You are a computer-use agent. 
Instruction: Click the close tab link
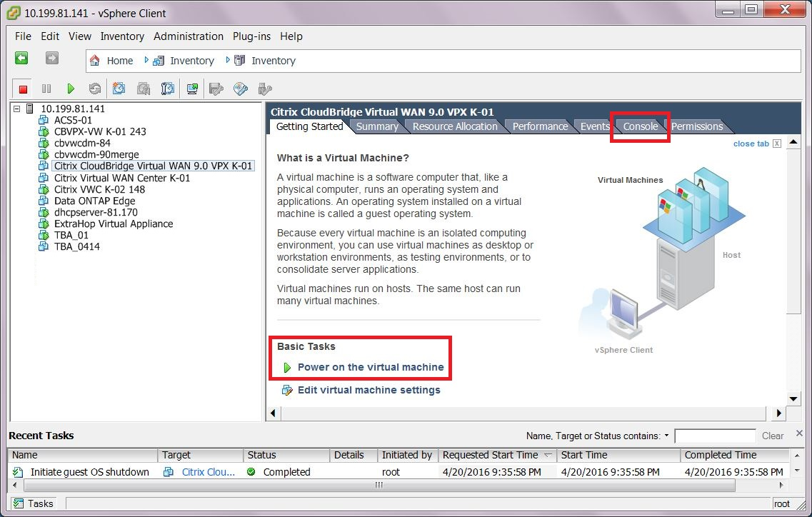click(x=751, y=144)
